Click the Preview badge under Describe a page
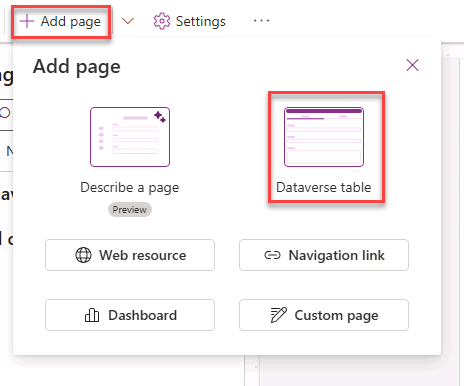This screenshot has height=386, width=464. point(130,210)
